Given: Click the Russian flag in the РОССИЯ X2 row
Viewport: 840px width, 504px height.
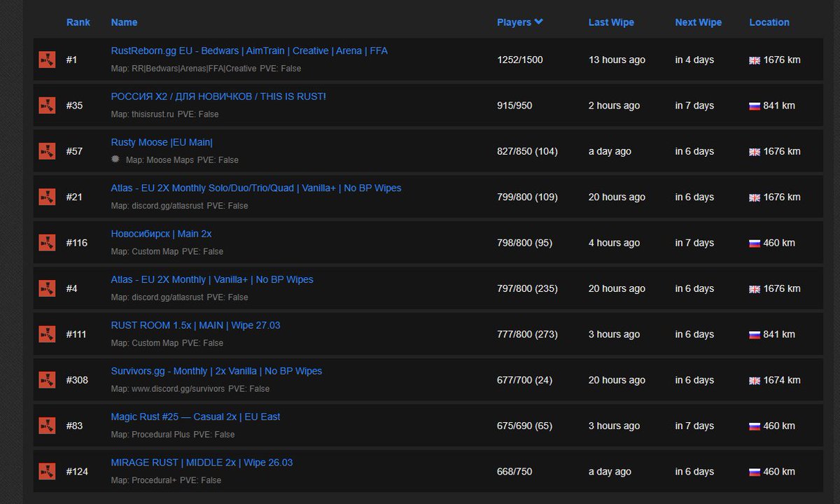Looking at the screenshot, I should coord(755,106).
